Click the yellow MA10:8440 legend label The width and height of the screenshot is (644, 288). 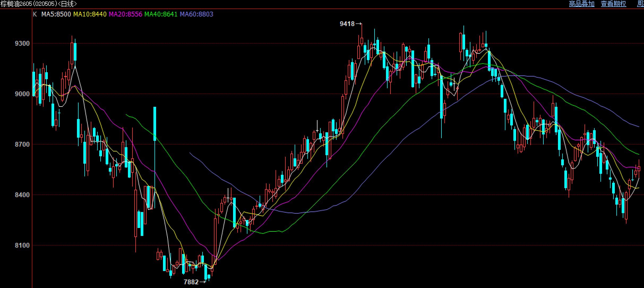coord(90,14)
